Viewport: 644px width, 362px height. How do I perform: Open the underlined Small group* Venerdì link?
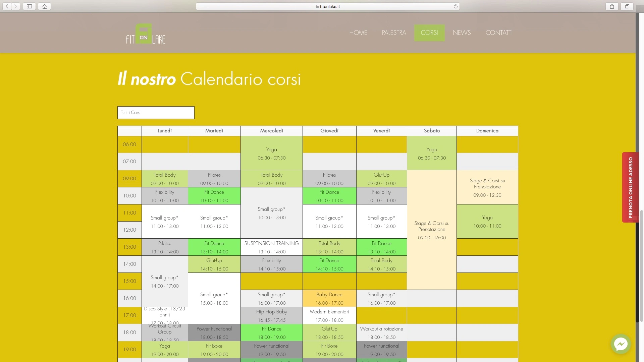click(381, 218)
